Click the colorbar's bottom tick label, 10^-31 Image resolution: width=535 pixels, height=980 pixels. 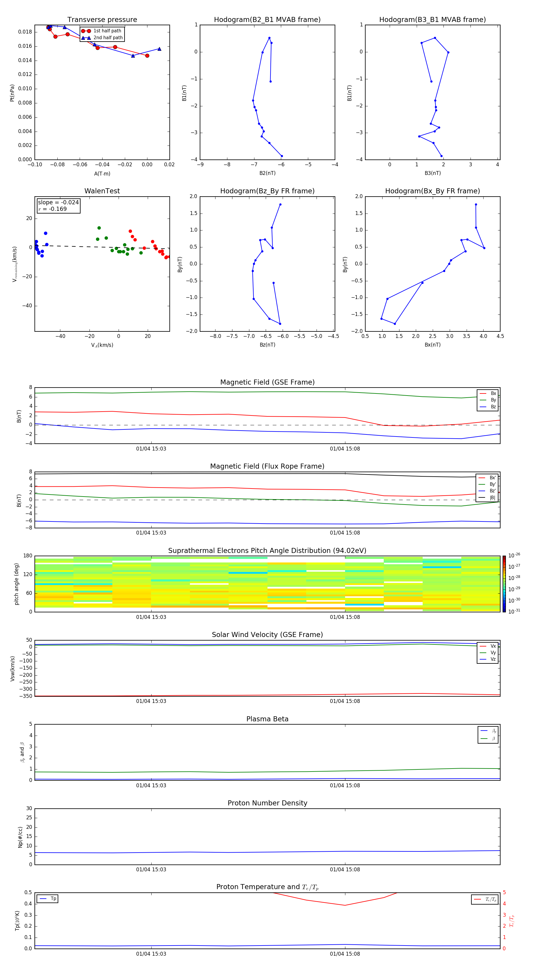514,611
